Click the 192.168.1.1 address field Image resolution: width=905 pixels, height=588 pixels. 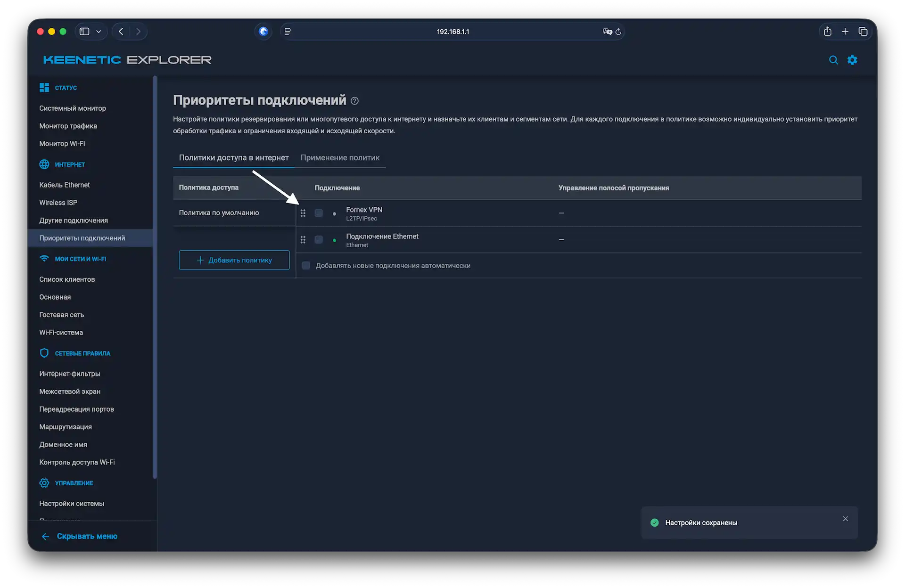click(452, 32)
